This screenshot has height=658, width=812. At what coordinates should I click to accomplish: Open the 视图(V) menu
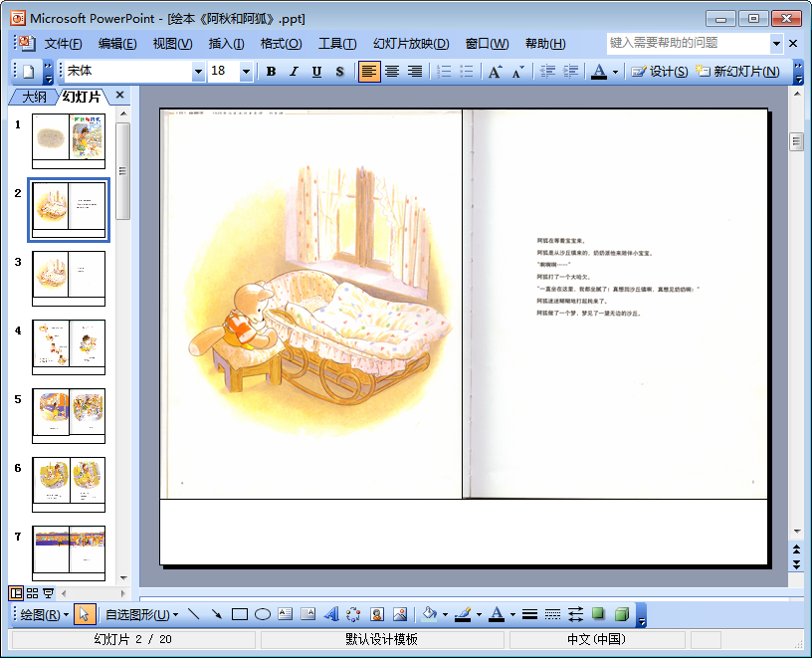click(172, 44)
